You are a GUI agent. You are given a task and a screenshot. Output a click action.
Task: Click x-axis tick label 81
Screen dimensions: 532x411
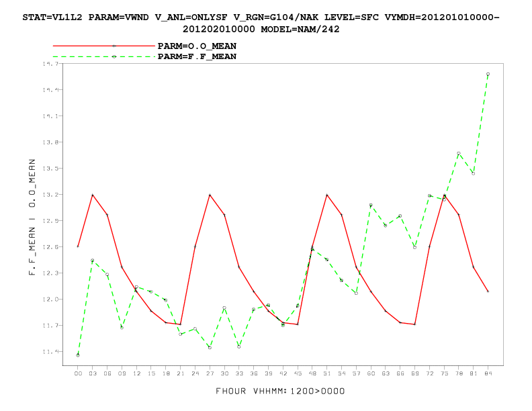[x=474, y=373]
